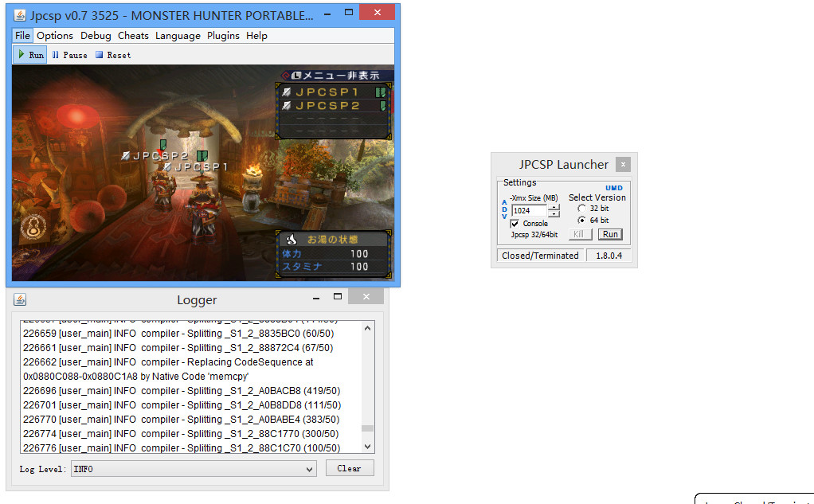Click the Jpcsp 32/64bit label in launcher
Image resolution: width=814 pixels, height=504 pixels.
coord(534,235)
